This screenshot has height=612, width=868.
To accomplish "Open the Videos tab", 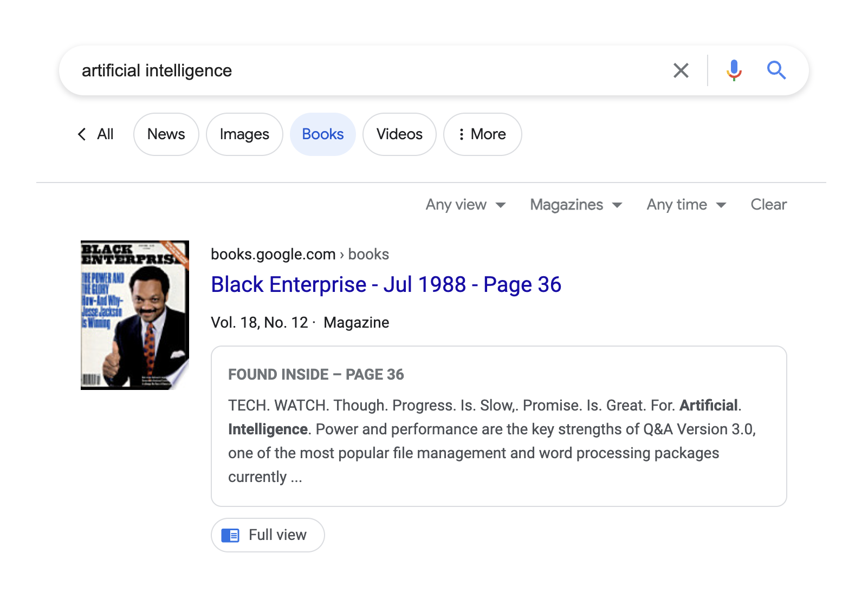I will pyautogui.click(x=399, y=134).
